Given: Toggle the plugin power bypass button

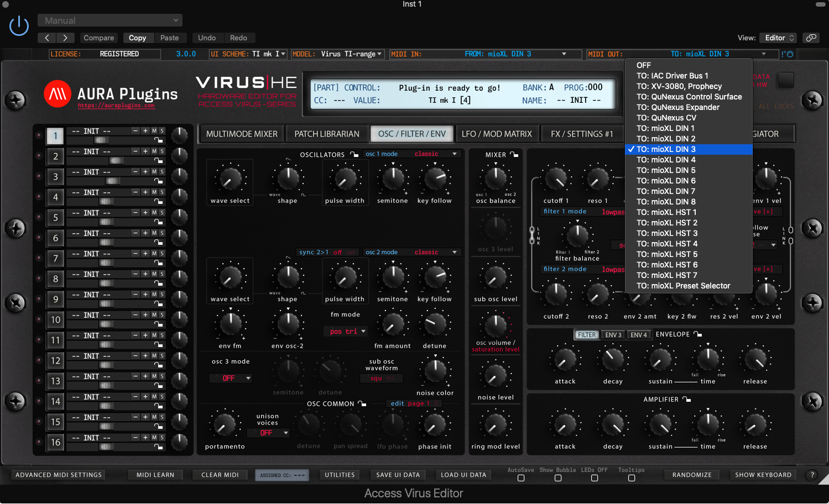Looking at the screenshot, I should click(19, 26).
